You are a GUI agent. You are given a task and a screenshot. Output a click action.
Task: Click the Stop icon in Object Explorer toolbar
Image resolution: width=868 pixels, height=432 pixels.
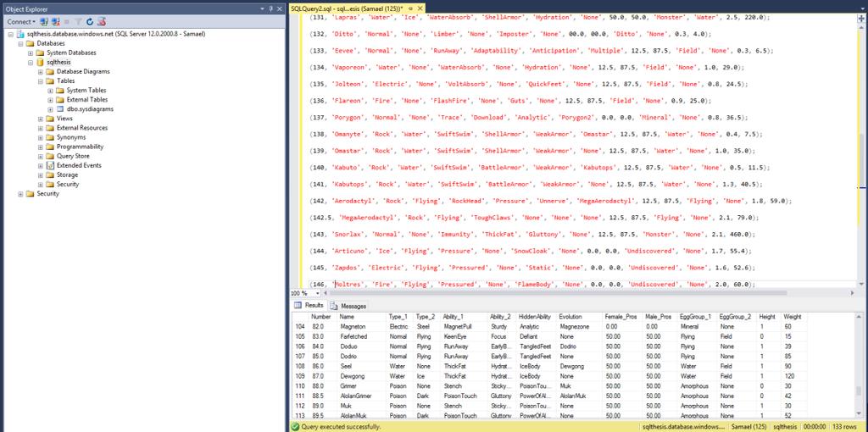(67, 21)
